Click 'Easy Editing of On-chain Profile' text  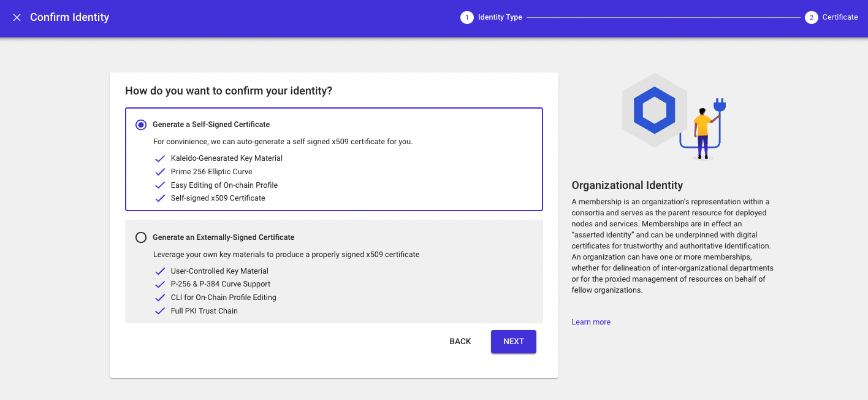[x=224, y=185]
